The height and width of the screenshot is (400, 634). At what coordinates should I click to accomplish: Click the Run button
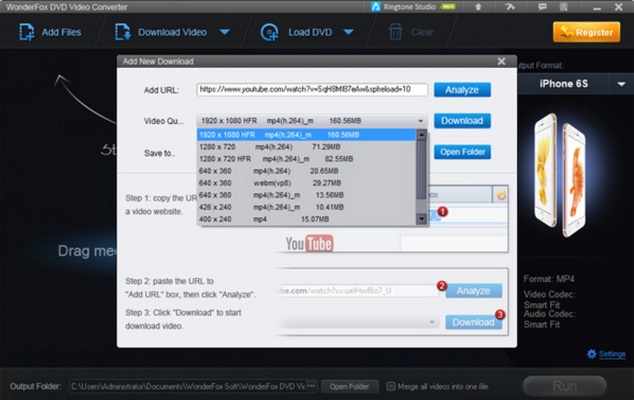[x=564, y=386]
